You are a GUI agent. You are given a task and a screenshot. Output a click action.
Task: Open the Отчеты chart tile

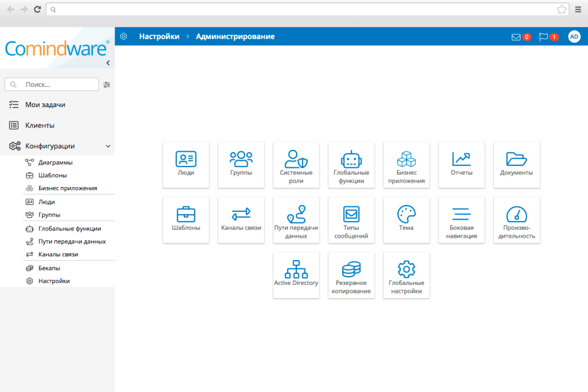(461, 165)
